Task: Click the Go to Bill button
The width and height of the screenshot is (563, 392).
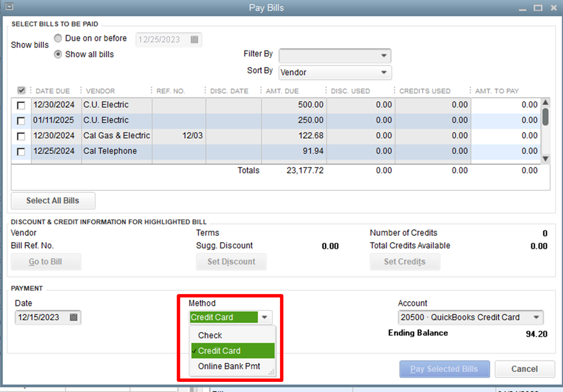Action: point(46,262)
